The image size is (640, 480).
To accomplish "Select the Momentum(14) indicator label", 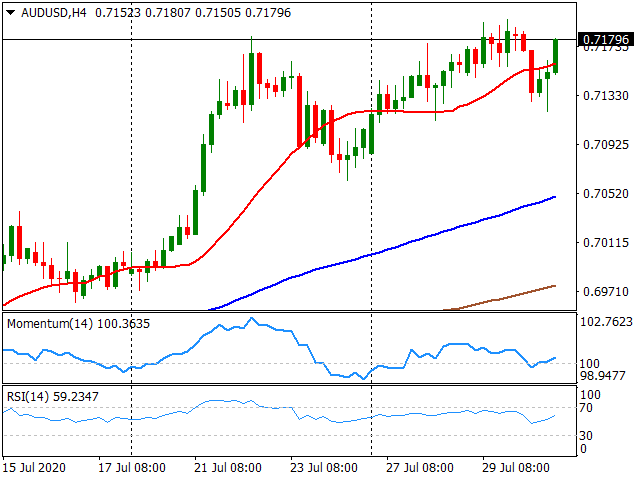I will coord(78,324).
